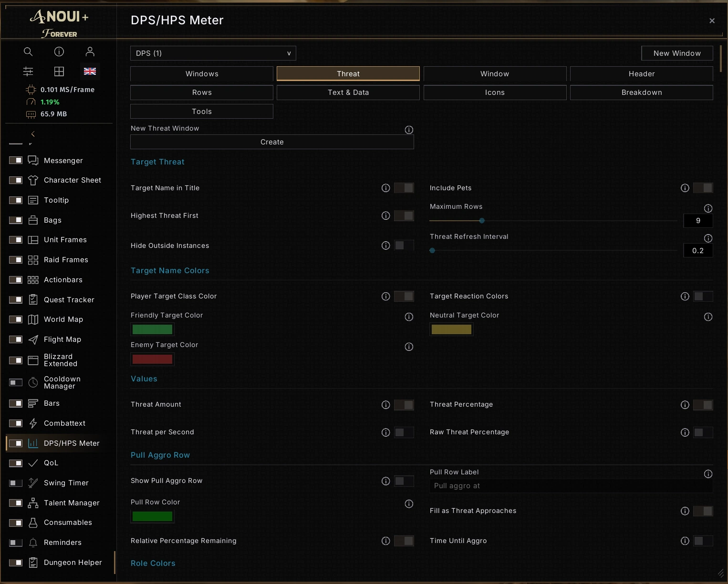This screenshot has height=584, width=728.
Task: Select the UK flag language icon
Action: [90, 72]
